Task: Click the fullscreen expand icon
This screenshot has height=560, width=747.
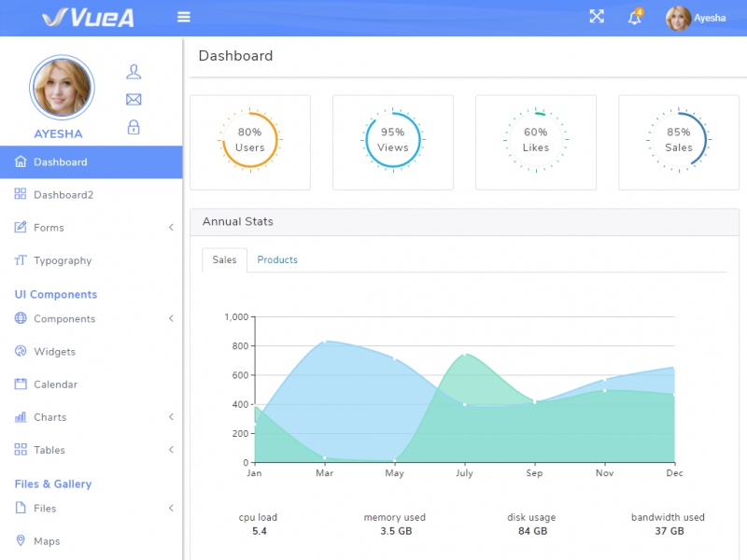Action: point(597,16)
